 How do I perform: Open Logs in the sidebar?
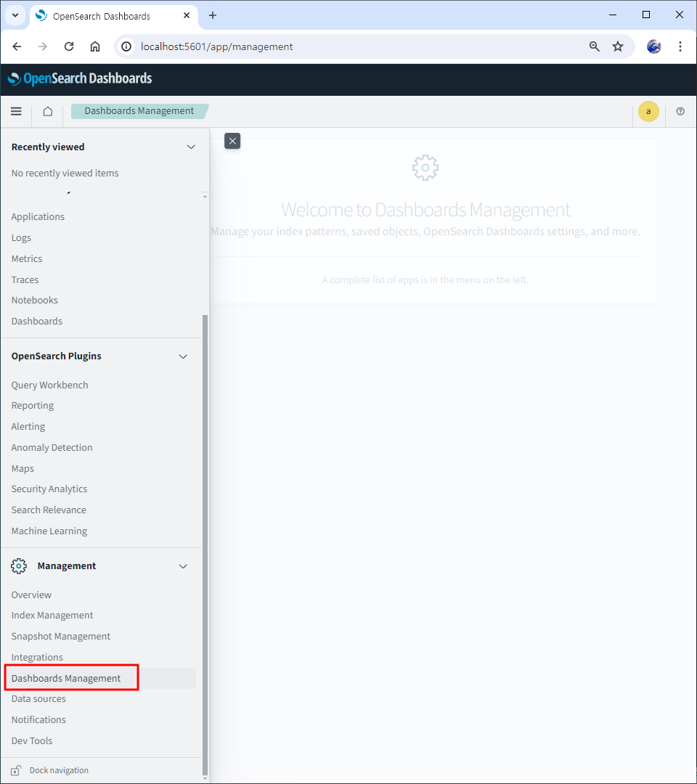pos(22,237)
